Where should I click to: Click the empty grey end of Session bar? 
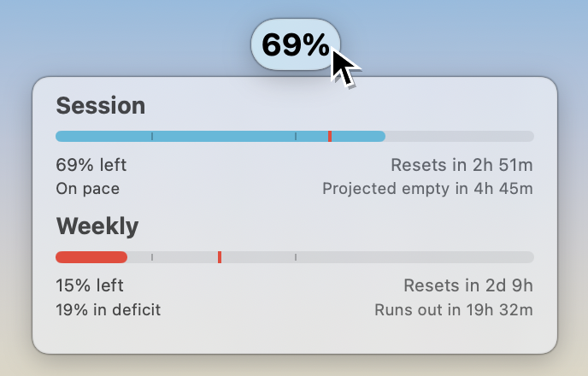[x=460, y=137]
